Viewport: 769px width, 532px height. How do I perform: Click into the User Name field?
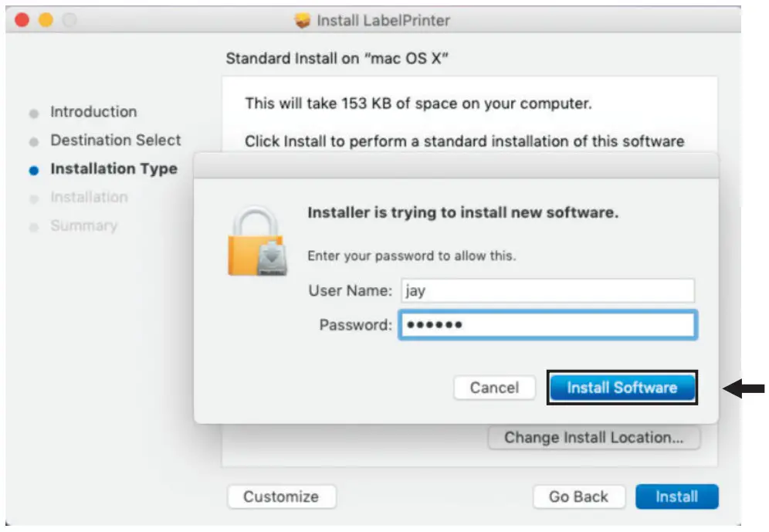547,291
